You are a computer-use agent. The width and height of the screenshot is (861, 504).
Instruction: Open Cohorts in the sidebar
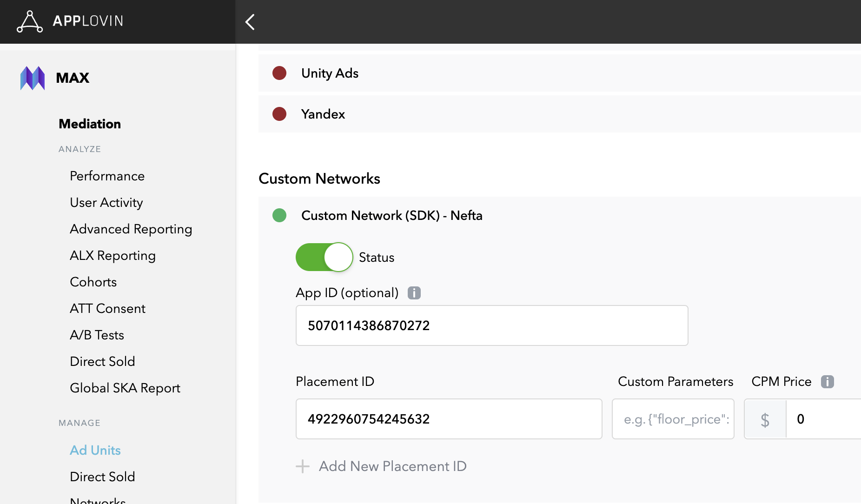click(x=93, y=282)
